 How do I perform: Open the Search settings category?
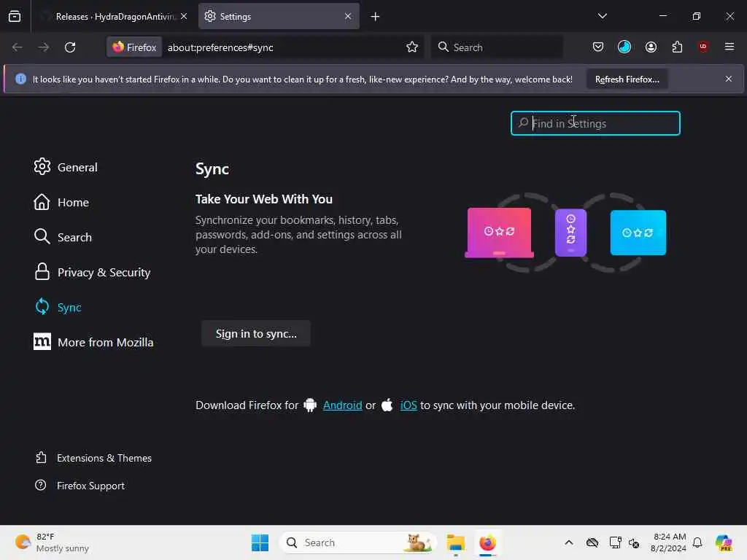point(63,237)
